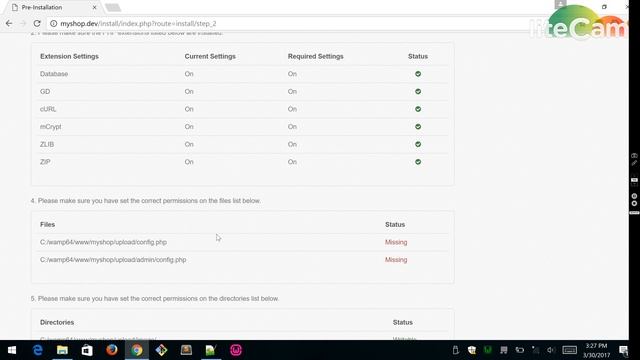Click the mCrypt extension label
This screenshot has height=360, width=640.
[x=51, y=127]
